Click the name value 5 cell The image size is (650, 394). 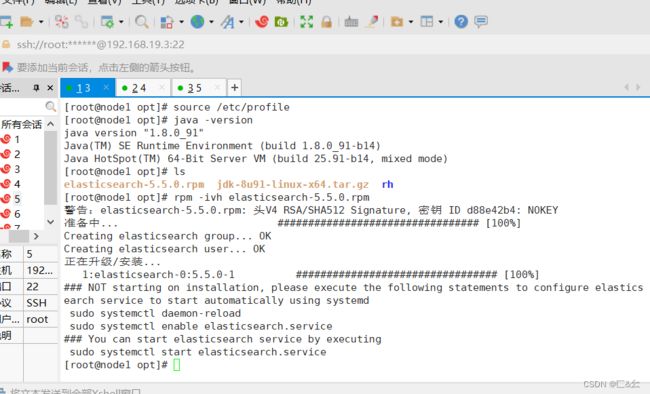click(41, 254)
